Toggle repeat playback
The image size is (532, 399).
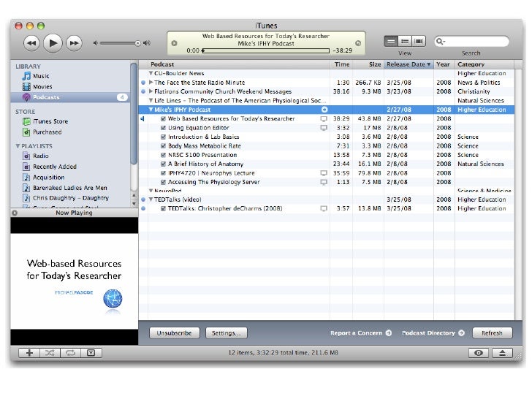[71, 353]
